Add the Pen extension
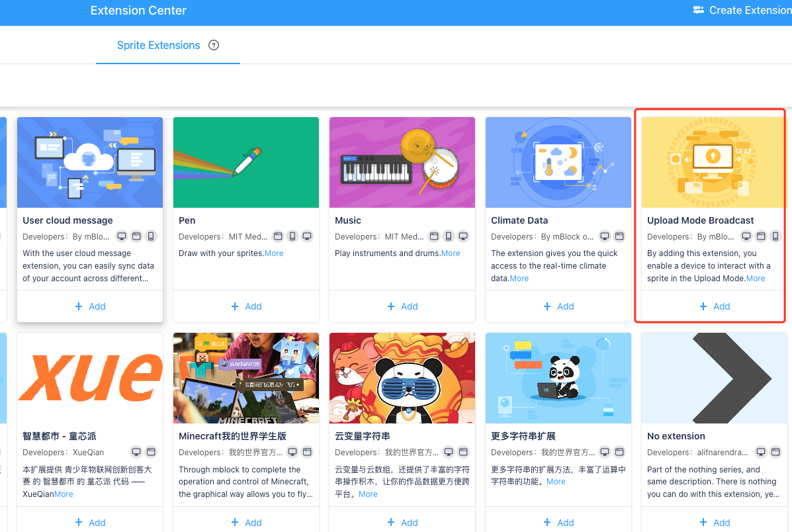 click(x=246, y=306)
